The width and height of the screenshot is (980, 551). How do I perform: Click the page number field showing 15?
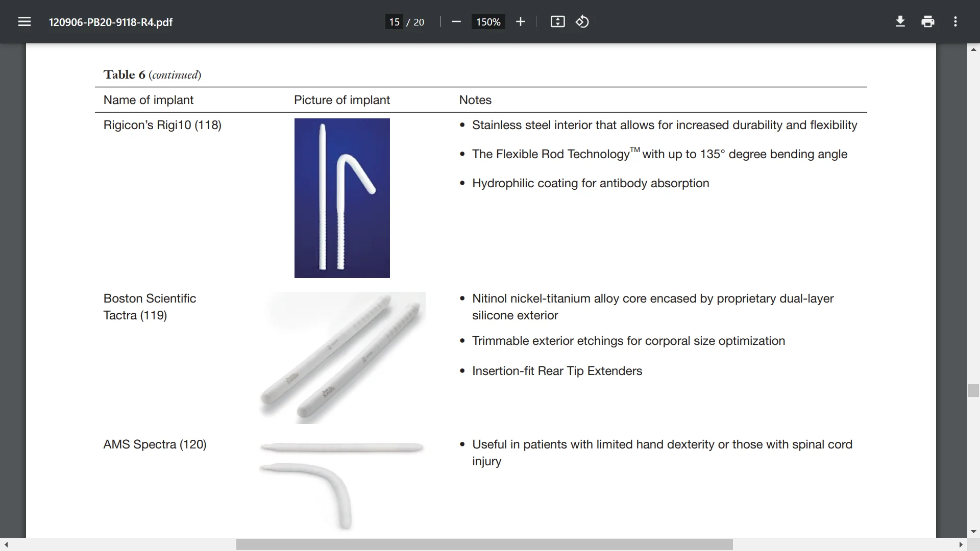click(x=394, y=22)
